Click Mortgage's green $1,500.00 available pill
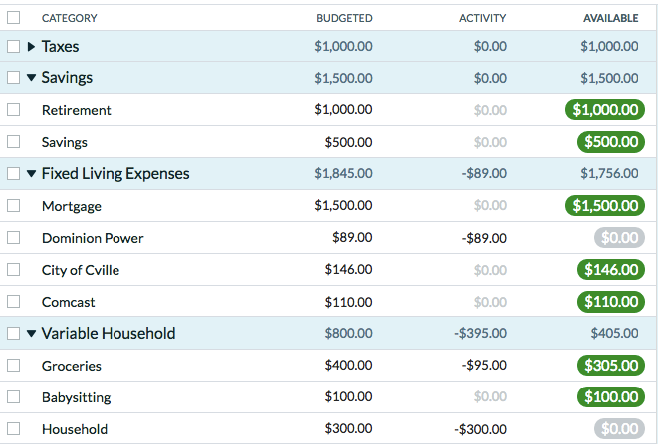 click(603, 206)
